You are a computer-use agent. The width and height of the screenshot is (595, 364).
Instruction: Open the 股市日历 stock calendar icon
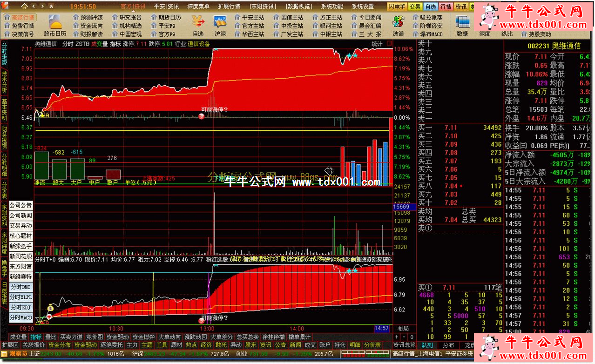pyautogui.click(x=55, y=25)
